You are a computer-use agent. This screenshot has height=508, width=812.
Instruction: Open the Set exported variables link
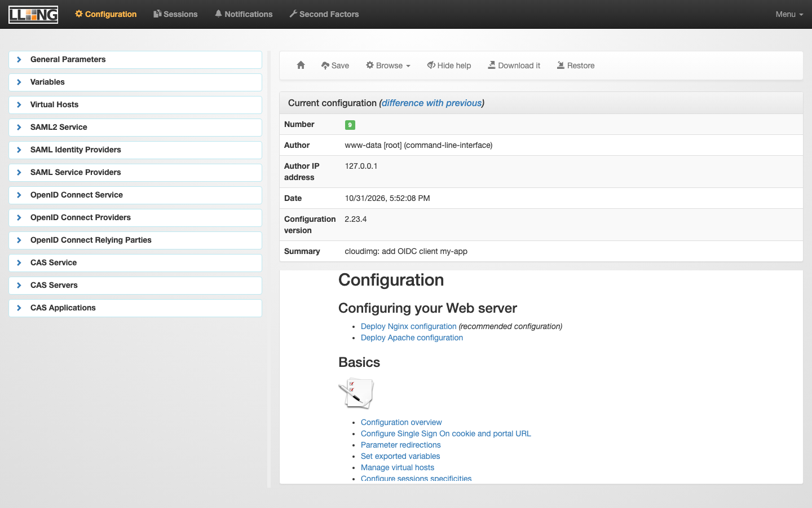(x=400, y=456)
